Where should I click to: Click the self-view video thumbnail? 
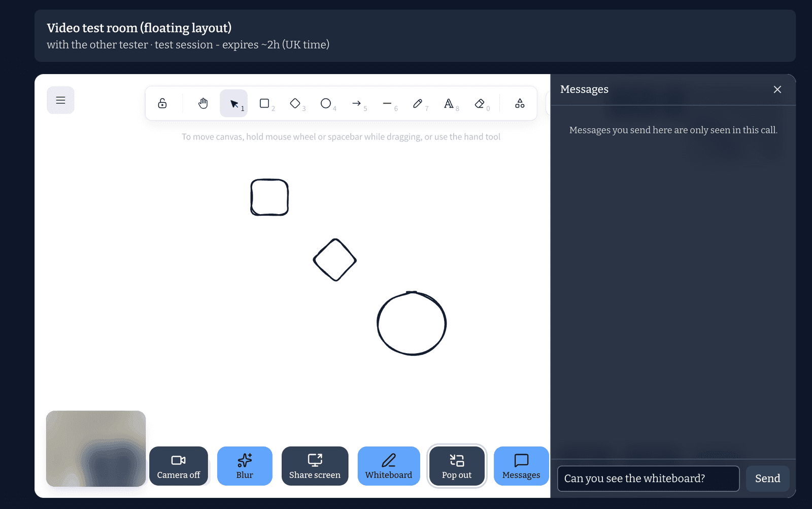pos(96,449)
